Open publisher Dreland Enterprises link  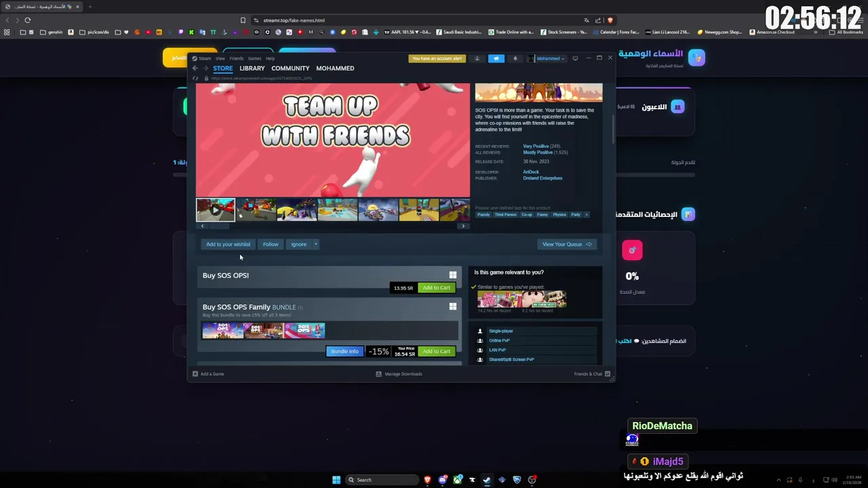point(542,178)
